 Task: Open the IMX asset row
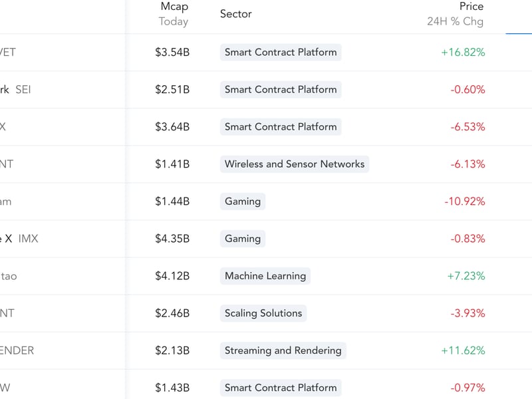pyautogui.click(x=266, y=239)
